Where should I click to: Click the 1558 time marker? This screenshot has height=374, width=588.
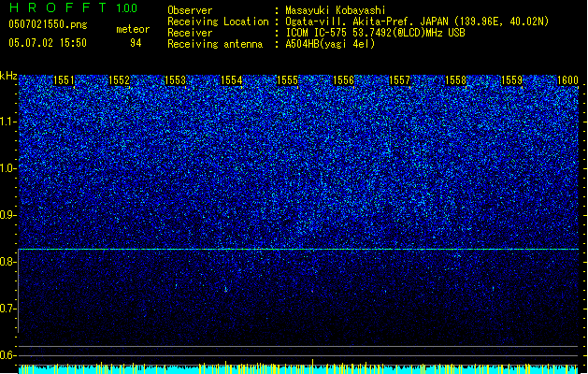pyautogui.click(x=455, y=80)
